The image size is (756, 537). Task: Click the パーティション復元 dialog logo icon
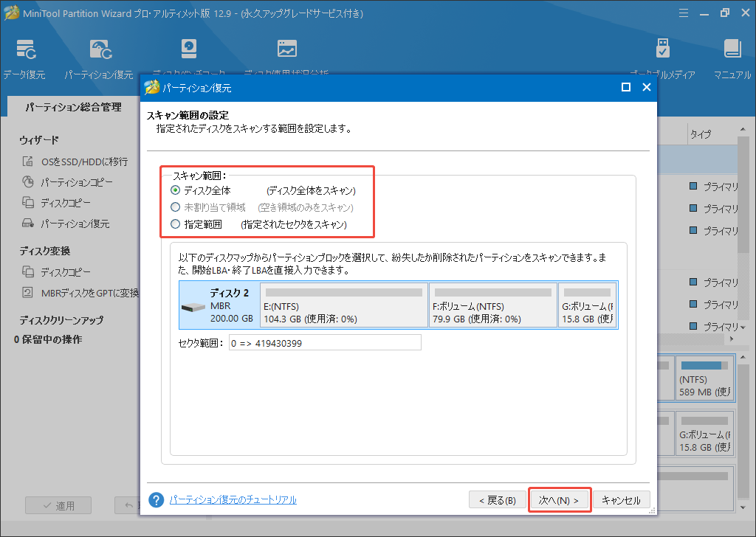click(152, 88)
